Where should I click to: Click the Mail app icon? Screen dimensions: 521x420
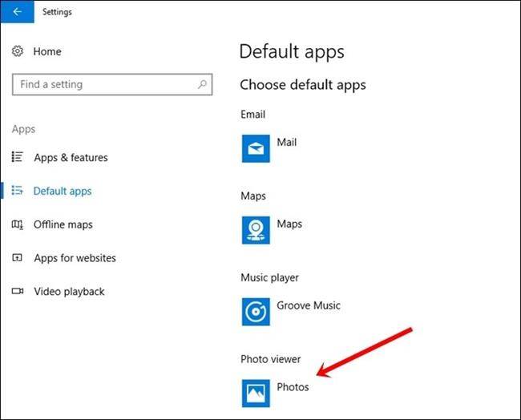(256, 148)
